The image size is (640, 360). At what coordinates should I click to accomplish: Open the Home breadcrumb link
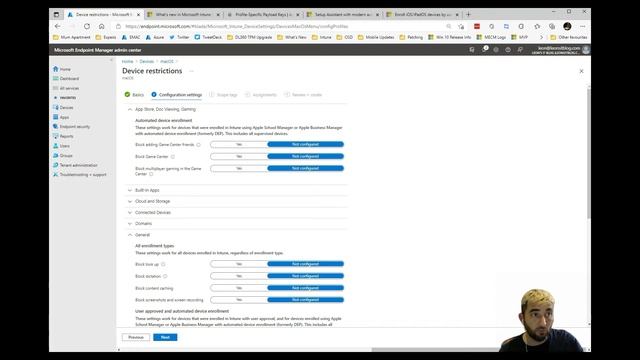point(127,61)
